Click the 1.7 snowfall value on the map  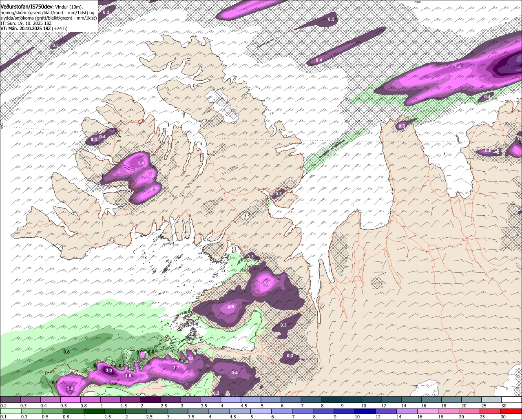[x=176, y=368]
